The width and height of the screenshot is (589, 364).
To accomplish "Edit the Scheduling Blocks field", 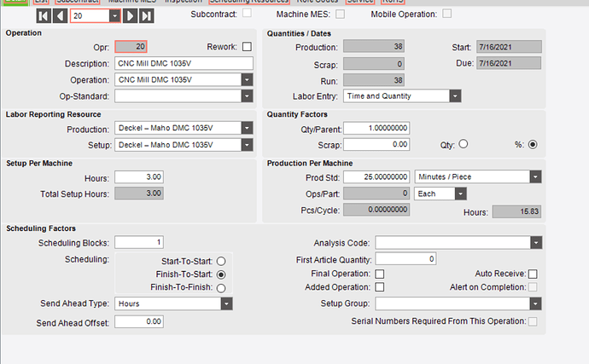I will pyautogui.click(x=139, y=242).
